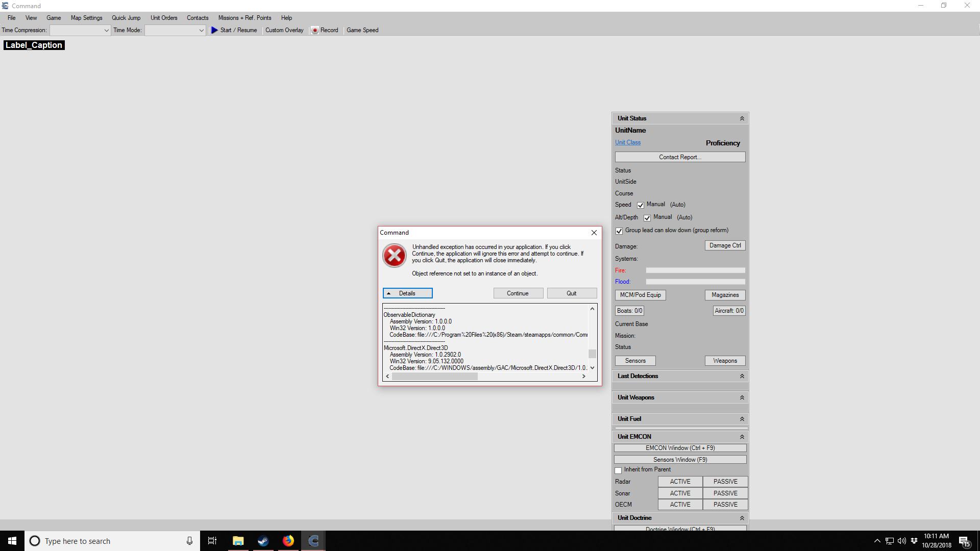Open the Unit Class link
Viewport: 980px width, 551px height.
click(627, 142)
